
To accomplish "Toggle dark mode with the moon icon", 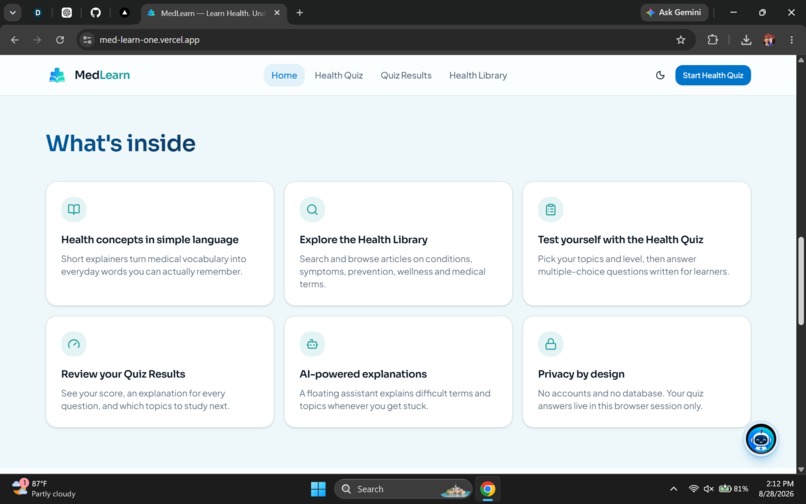I will pyautogui.click(x=660, y=75).
